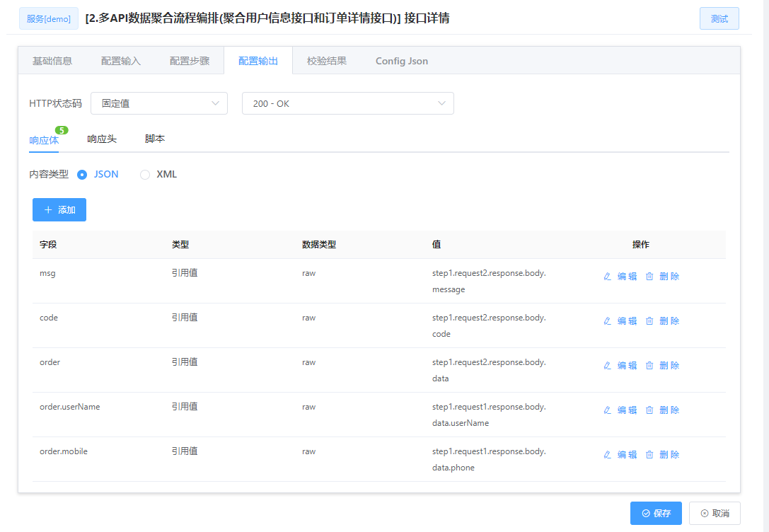Open the 固定值 status code type dropdown
Screen dimensions: 769x532
tap(159, 103)
